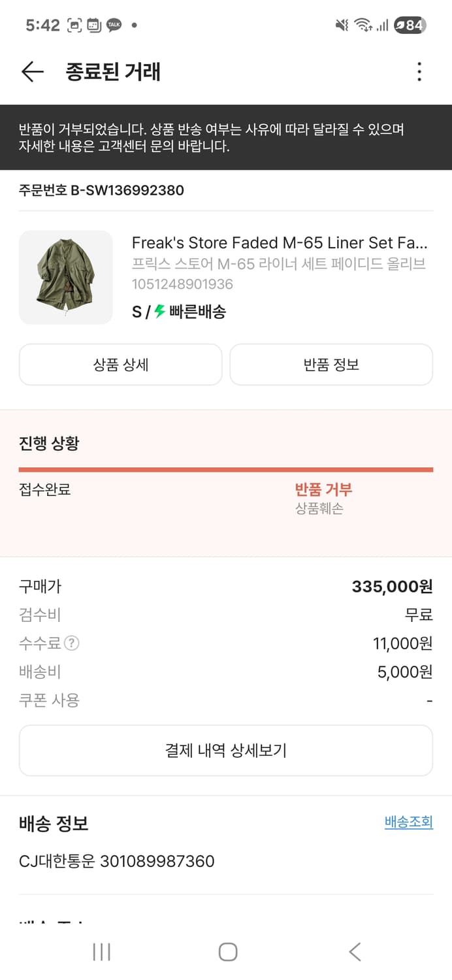Image resolution: width=452 pixels, height=980 pixels.
Task: Open the 배송조회 tracking link
Action: tap(408, 822)
